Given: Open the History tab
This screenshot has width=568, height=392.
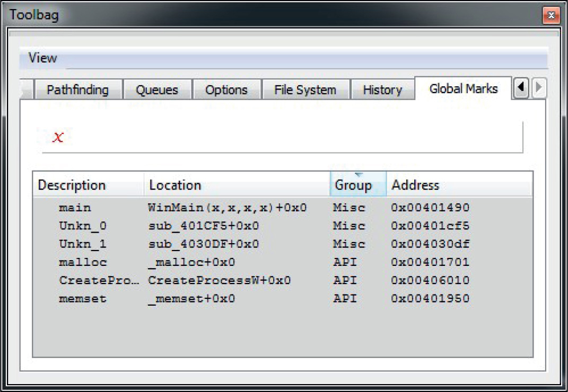Looking at the screenshot, I should [x=382, y=90].
